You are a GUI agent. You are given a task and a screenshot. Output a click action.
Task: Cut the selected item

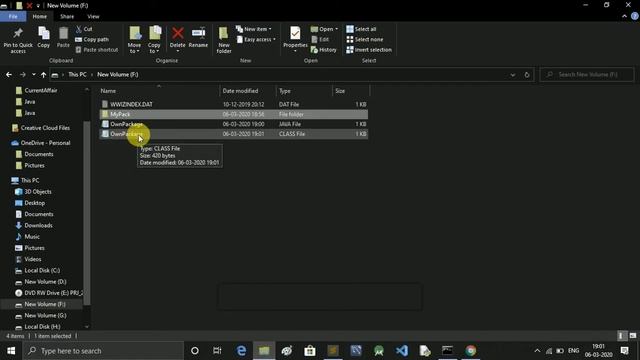[84, 29]
